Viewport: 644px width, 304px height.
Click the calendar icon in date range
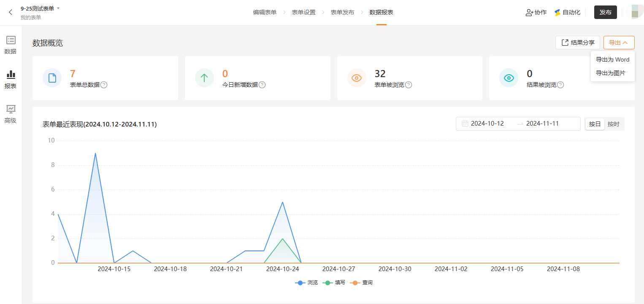[465, 124]
